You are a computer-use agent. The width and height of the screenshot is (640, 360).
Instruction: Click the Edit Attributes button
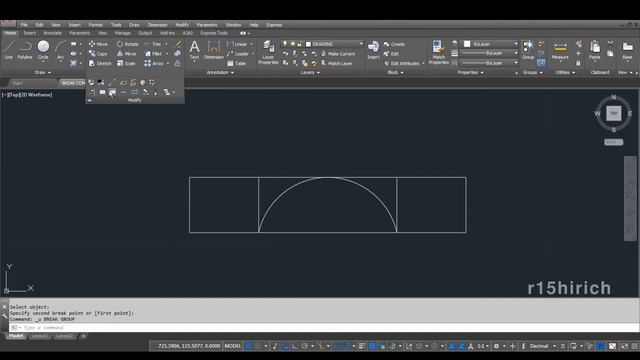[402, 64]
